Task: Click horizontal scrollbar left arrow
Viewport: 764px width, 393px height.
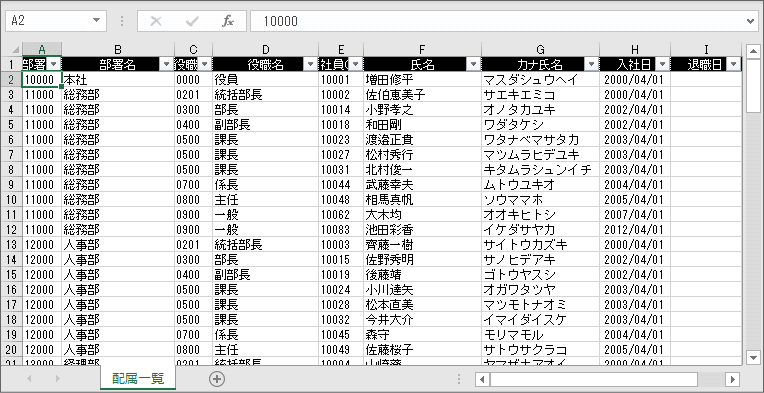Action: [x=482, y=379]
